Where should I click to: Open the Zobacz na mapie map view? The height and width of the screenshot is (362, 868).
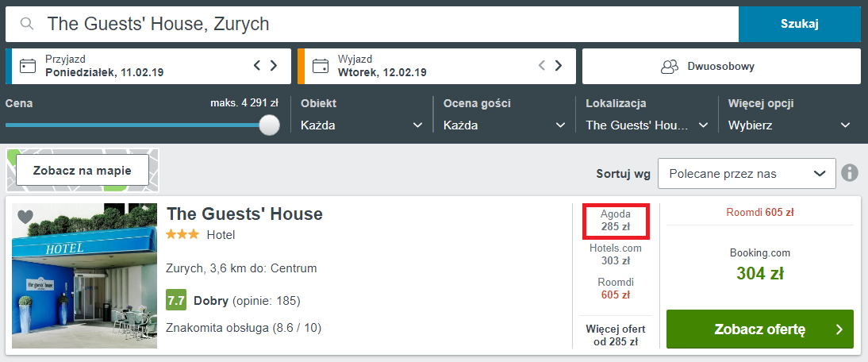pyautogui.click(x=83, y=170)
